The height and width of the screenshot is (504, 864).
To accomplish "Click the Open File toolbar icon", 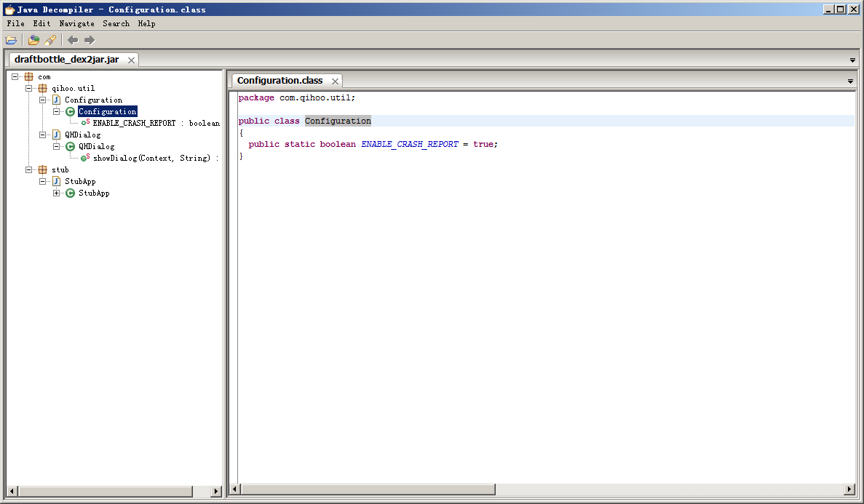I will (x=11, y=40).
